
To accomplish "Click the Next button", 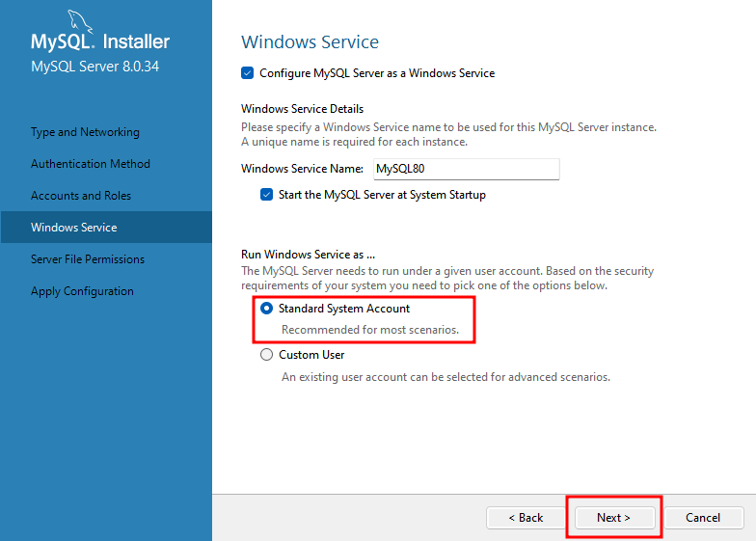I will click(x=613, y=517).
